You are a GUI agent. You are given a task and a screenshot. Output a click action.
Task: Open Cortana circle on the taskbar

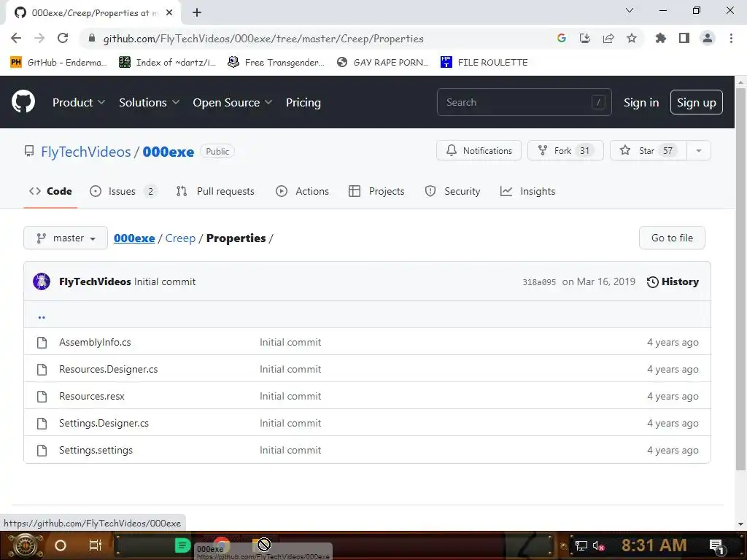(x=61, y=545)
